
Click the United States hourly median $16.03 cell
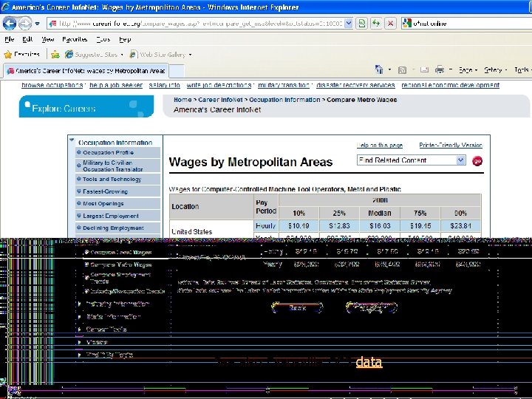pos(380,225)
